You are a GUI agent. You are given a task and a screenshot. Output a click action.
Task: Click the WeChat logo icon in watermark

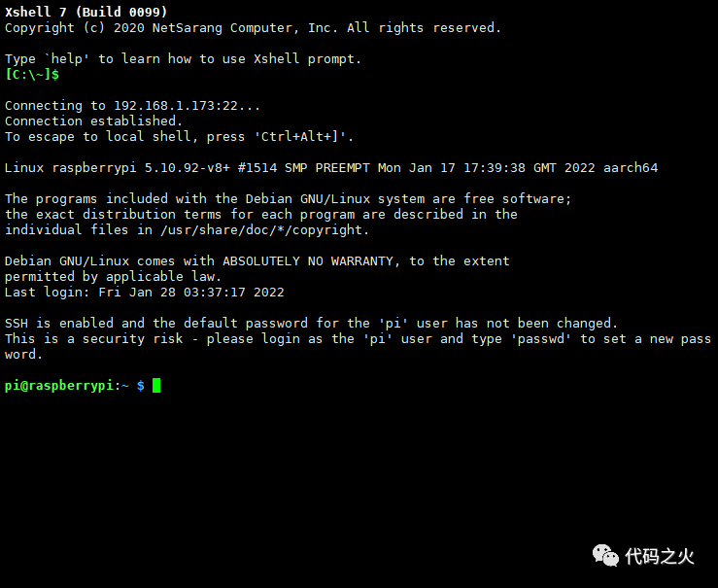(605, 556)
